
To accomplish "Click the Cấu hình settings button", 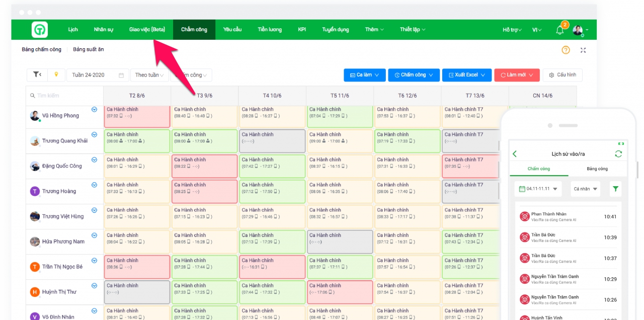I will click(562, 75).
